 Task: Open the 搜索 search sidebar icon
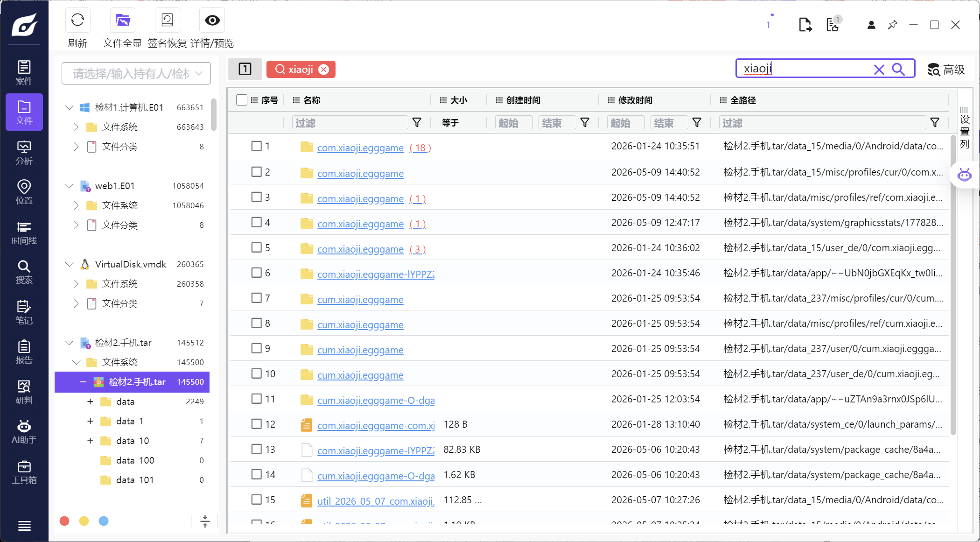tap(24, 272)
